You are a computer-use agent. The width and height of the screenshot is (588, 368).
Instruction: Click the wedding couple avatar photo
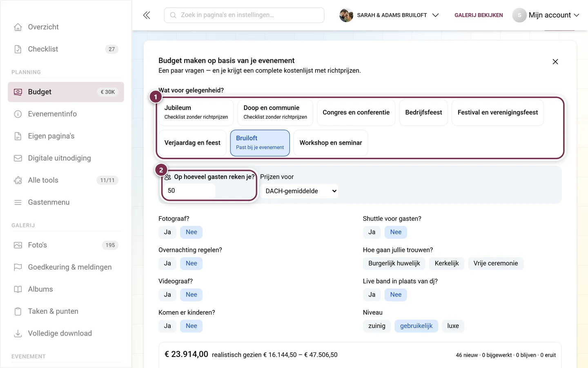pyautogui.click(x=346, y=15)
